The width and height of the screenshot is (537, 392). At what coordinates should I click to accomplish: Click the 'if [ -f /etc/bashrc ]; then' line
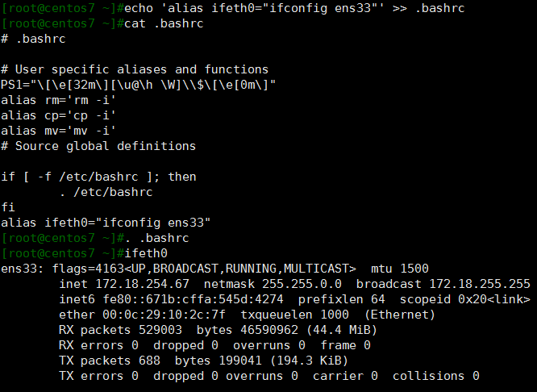click(98, 177)
